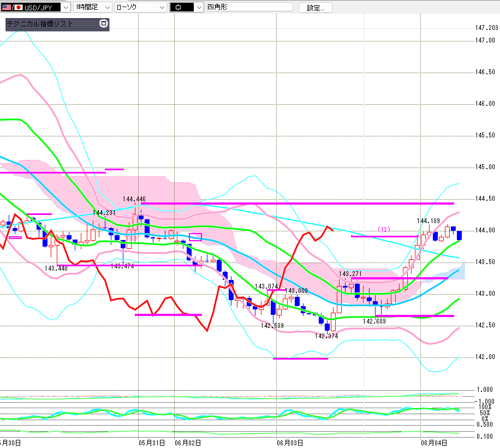Click the 144.231 price label
Image resolution: width=500 pixels, height=448 pixels.
[104, 212]
